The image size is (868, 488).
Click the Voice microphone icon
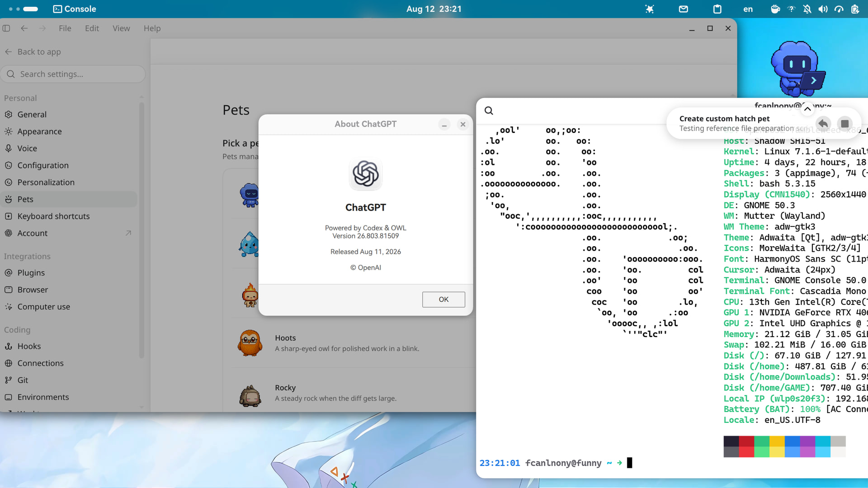[9, 148]
